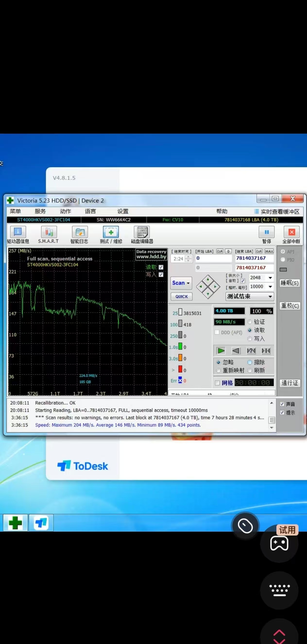307x644 pixels.
Task: Click the Pause (暂停) toolbar icon
Action: tap(266, 232)
